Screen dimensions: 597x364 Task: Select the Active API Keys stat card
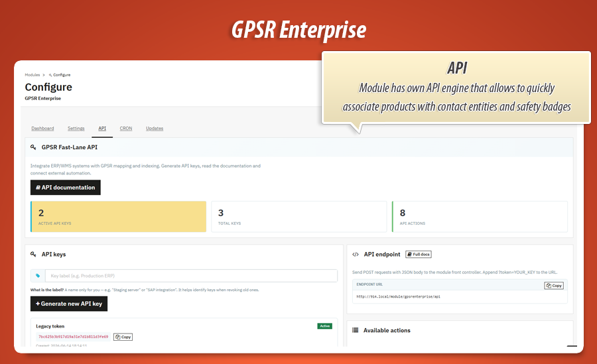pyautogui.click(x=119, y=217)
